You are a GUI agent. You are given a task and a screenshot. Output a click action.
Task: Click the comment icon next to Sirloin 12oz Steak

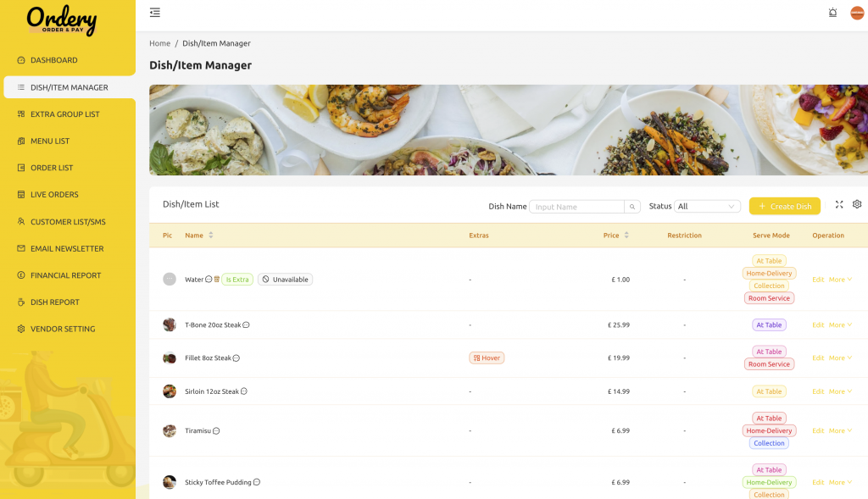point(244,391)
